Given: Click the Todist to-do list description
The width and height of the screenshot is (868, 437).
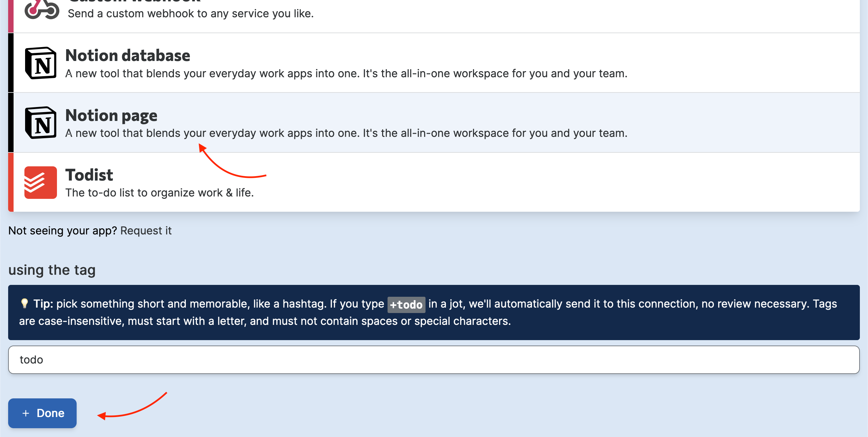Looking at the screenshot, I should [x=159, y=193].
